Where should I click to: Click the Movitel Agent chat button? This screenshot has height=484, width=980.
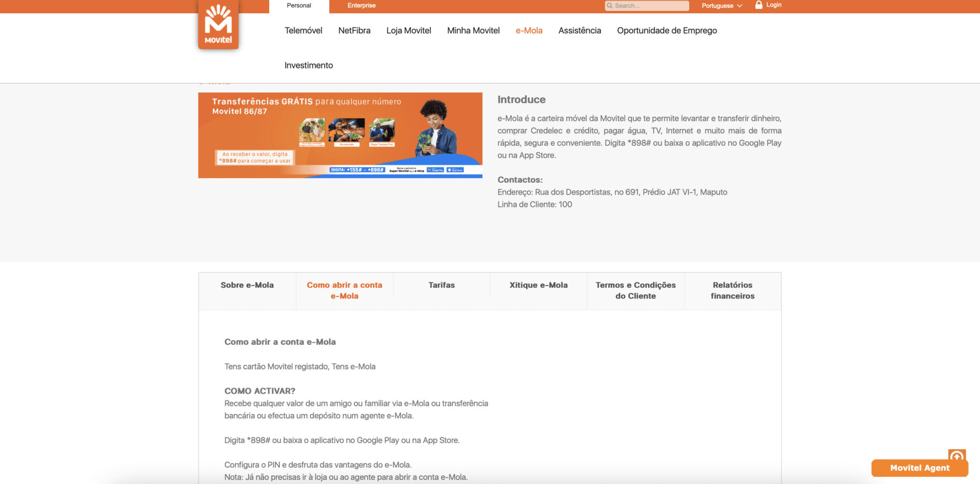coord(919,468)
